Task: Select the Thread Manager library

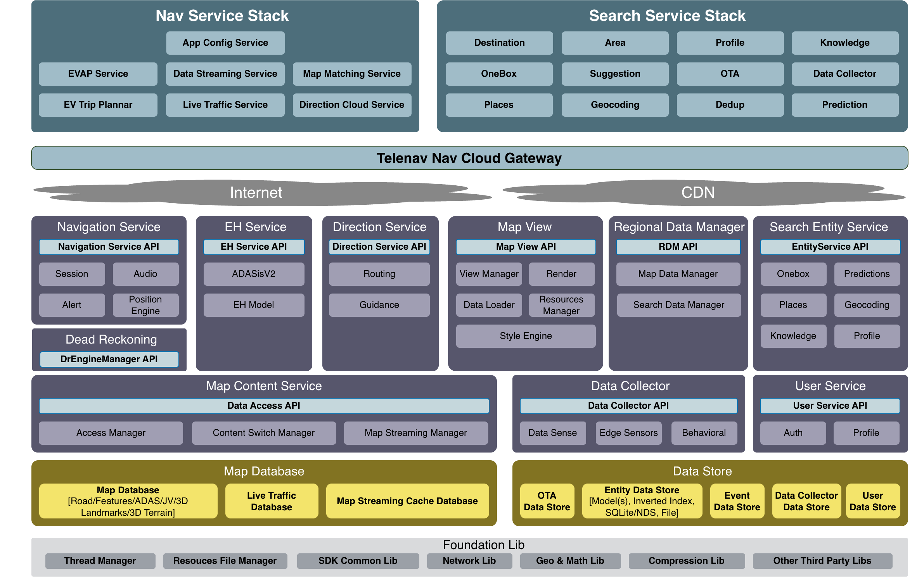Action: click(x=100, y=561)
